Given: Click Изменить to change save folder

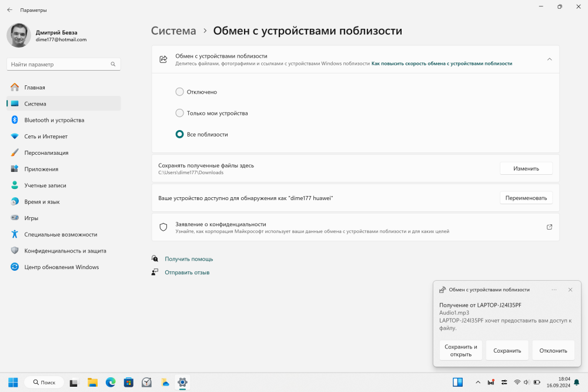Looking at the screenshot, I should click(526, 168).
